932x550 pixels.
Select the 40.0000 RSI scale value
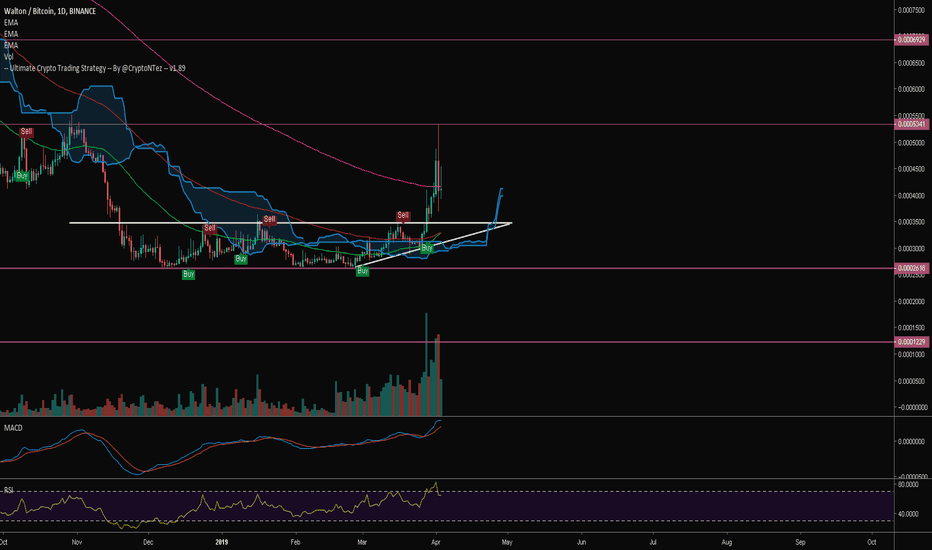coord(908,514)
